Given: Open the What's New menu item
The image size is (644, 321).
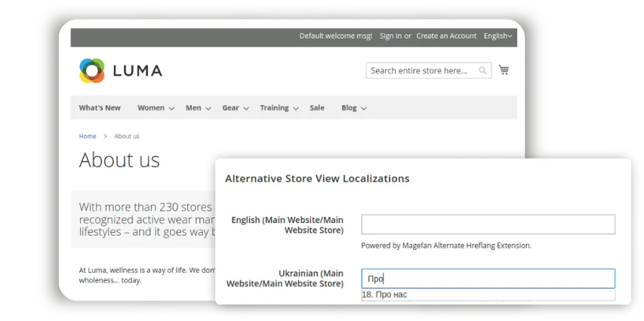Looking at the screenshot, I should (x=100, y=108).
